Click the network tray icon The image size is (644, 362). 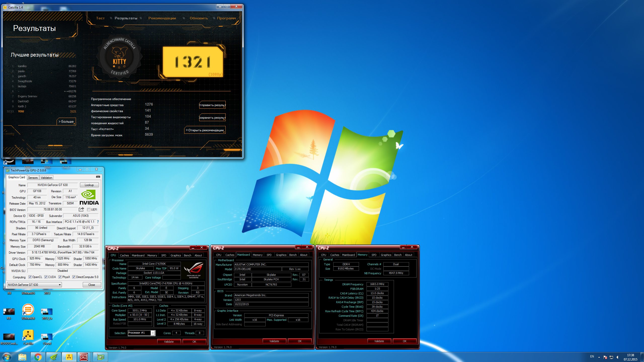pos(611,357)
